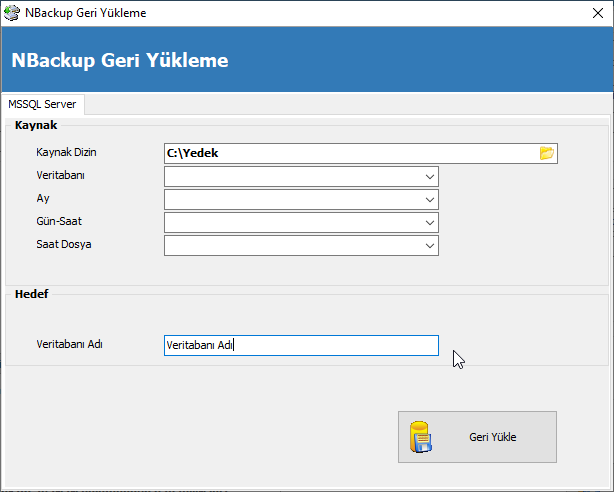This screenshot has height=492, width=614.
Task: Click the blue NBackup Geri Yükleme banner title
Action: (x=120, y=60)
